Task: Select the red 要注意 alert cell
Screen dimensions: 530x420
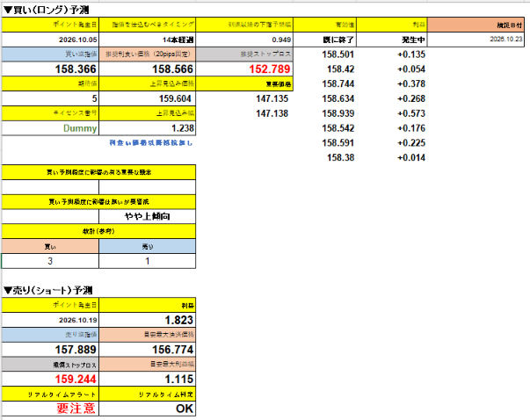Action: (x=50, y=409)
